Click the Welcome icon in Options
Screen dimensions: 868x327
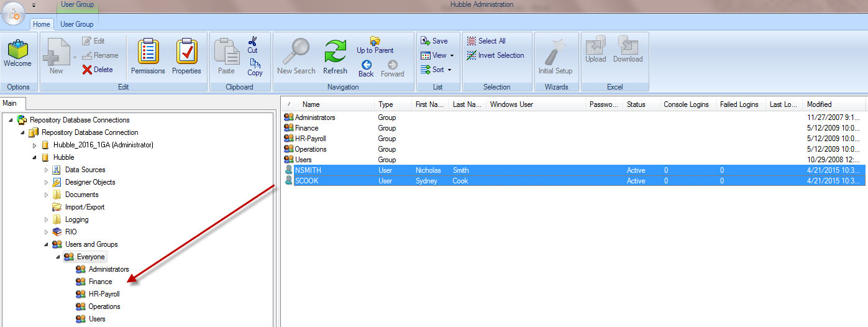pos(17,51)
